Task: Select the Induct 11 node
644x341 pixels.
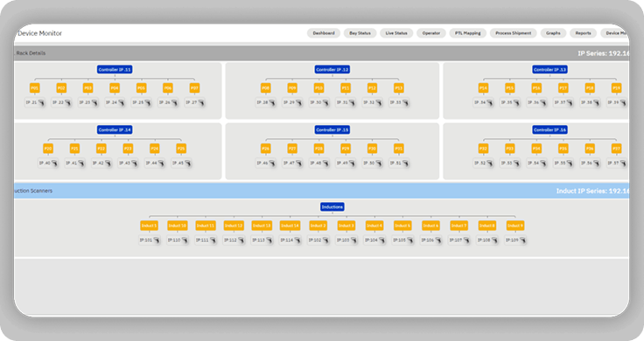Action: (206, 226)
